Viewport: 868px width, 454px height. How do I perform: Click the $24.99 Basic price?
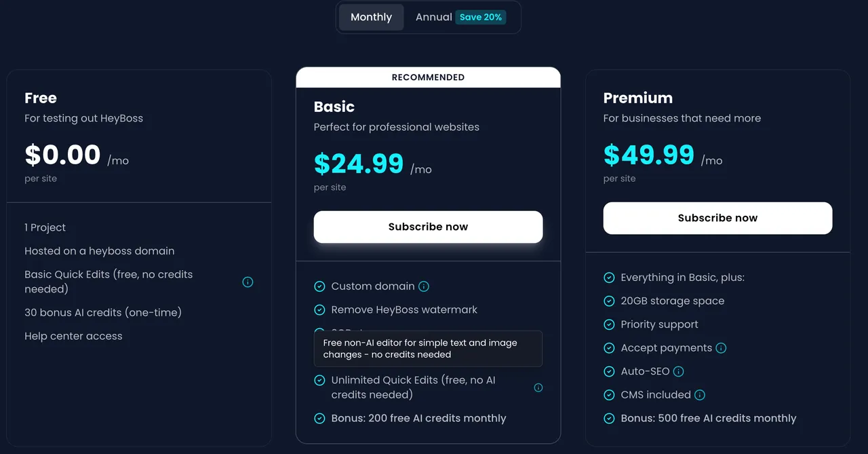pyautogui.click(x=359, y=164)
